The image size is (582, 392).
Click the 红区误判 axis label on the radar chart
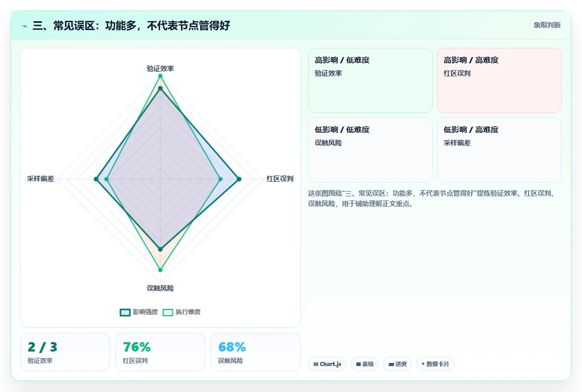tap(280, 179)
